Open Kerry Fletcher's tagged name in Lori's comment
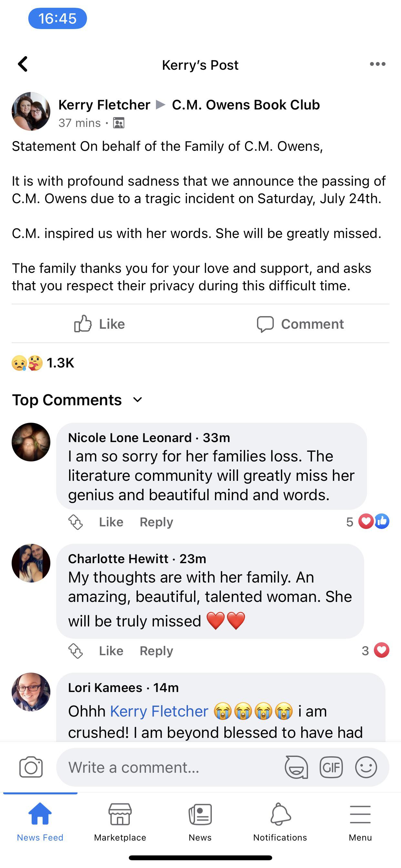Screen dimensions: 401x868 pyautogui.click(x=159, y=711)
